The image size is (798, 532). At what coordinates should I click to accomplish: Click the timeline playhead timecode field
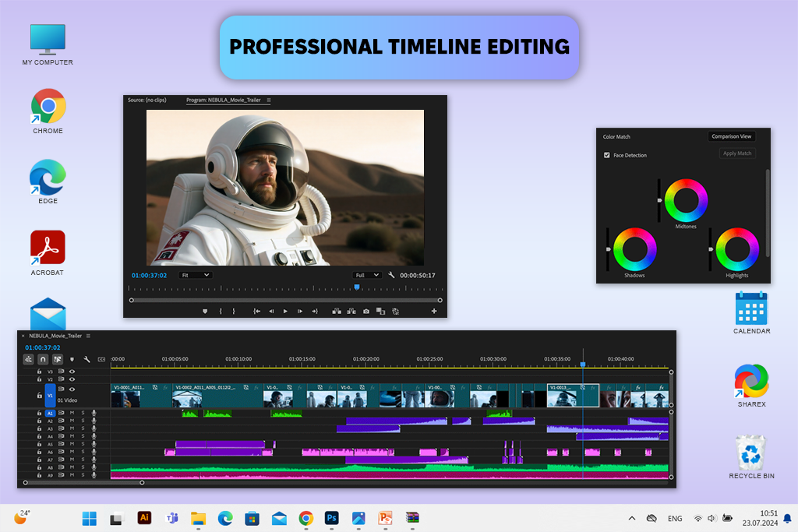tap(43, 347)
